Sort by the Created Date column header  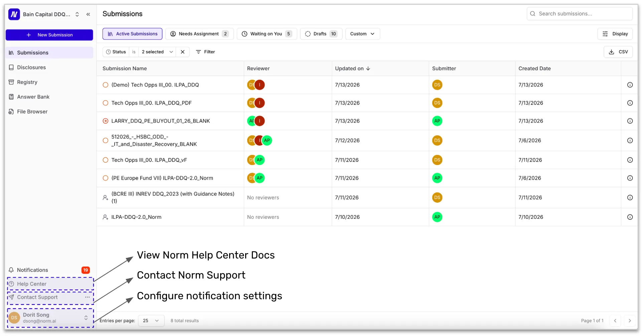[534, 68]
